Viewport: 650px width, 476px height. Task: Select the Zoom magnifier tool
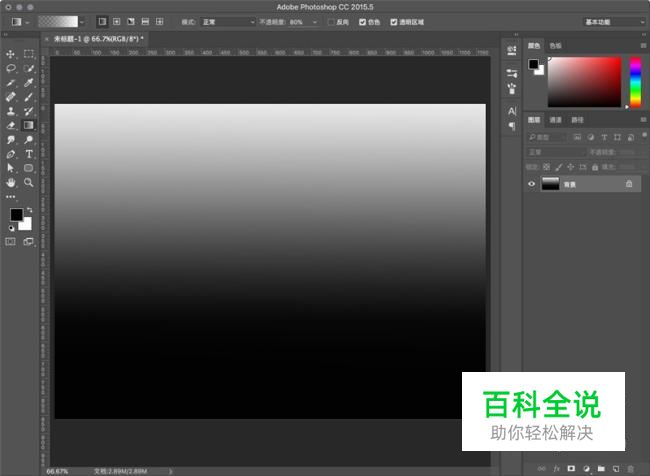click(x=29, y=183)
